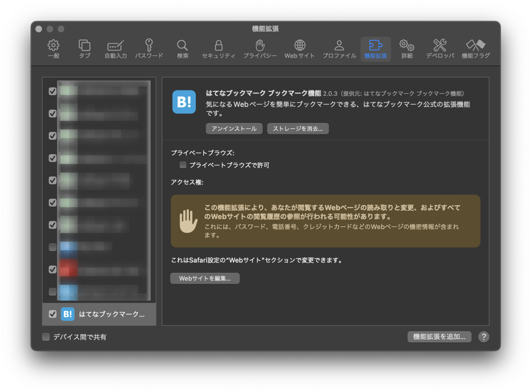Switch to the タブ settings pane
Image resolution: width=532 pixels, height=392 pixels.
tap(84, 49)
